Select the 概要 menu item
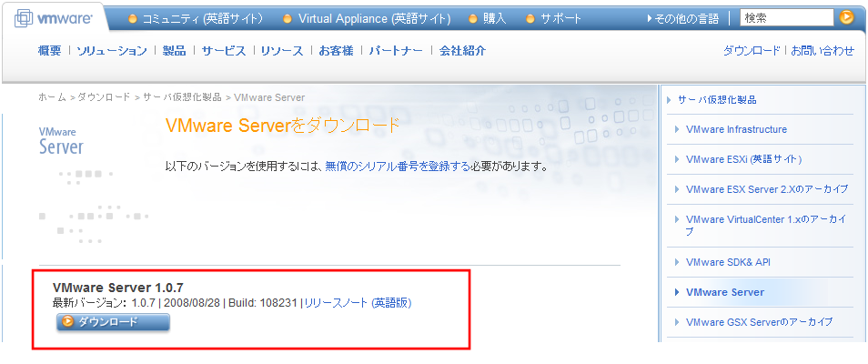868x364 pixels. (49, 51)
